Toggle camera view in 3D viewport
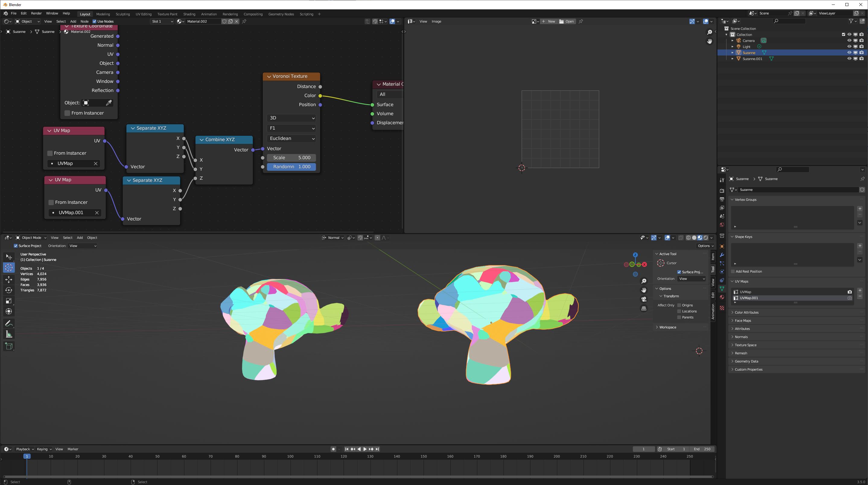The height and width of the screenshot is (485, 868). coord(644,299)
